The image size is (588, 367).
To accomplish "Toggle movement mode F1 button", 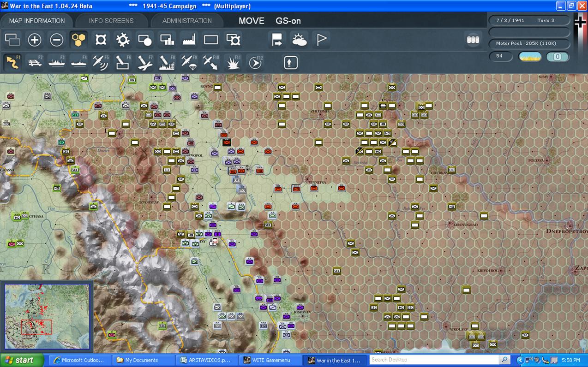I will coord(12,62).
